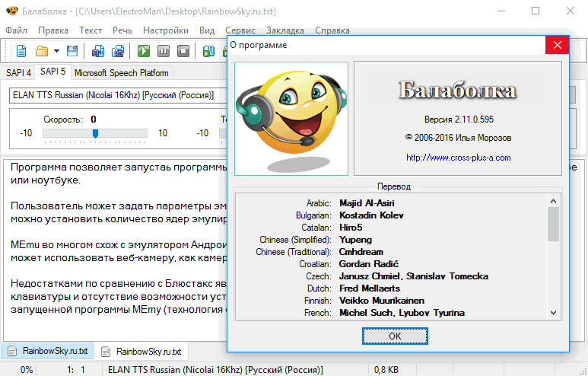Viewport: 588px width, 376px height.
Task: Click the translators list scroll down arrow
Action: pyautogui.click(x=553, y=312)
